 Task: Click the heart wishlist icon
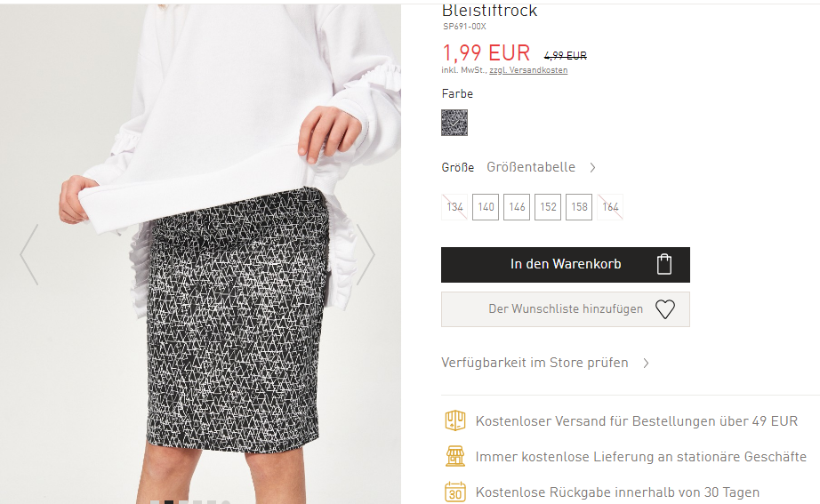point(665,309)
